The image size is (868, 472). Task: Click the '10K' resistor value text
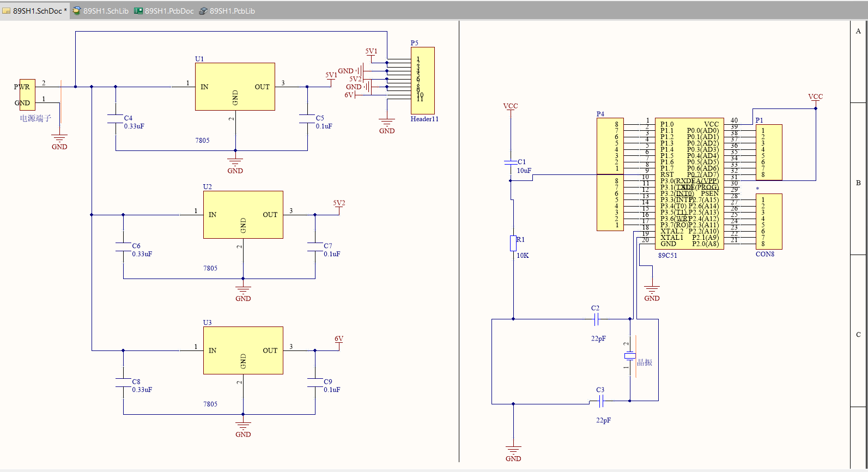[x=523, y=255]
